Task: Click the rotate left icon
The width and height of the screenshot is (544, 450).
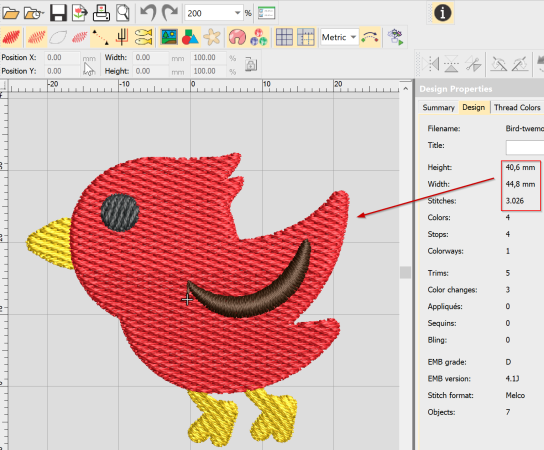Action: click(x=499, y=63)
